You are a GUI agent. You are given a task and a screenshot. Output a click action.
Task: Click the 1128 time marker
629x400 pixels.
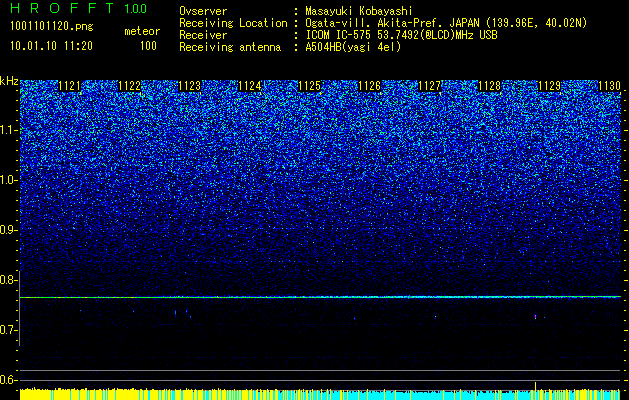[x=490, y=86]
